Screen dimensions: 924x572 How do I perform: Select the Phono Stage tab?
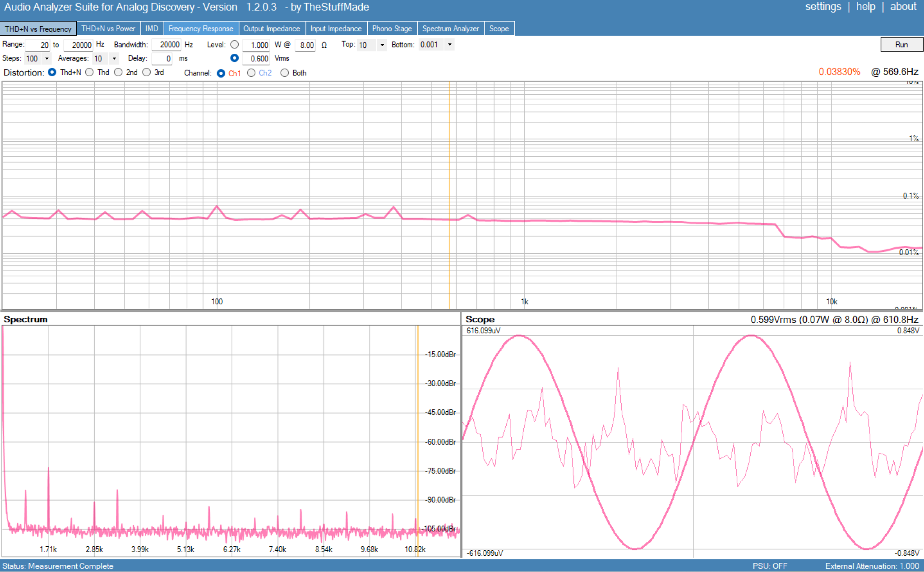tap(392, 28)
